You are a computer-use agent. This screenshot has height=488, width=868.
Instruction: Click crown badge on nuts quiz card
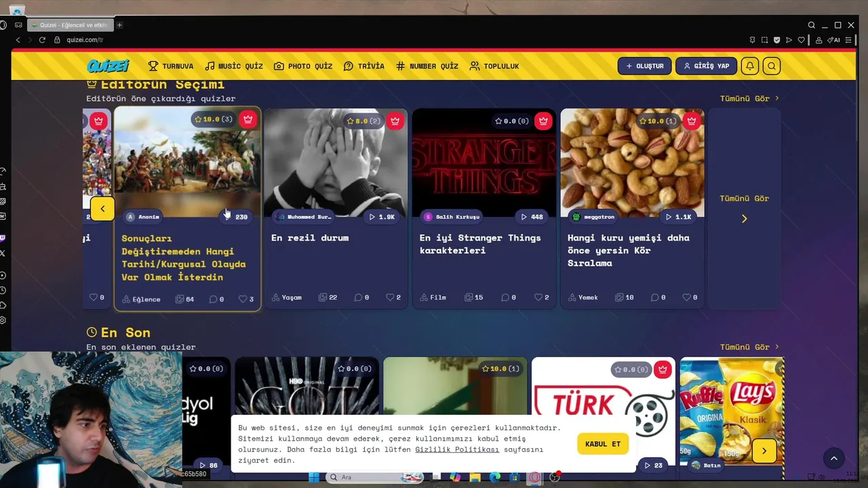pyautogui.click(x=691, y=121)
